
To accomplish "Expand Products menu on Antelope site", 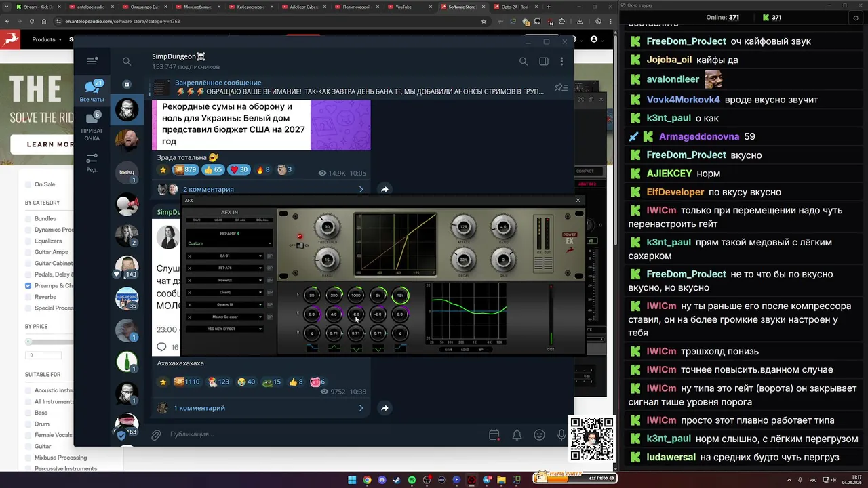I will click(47, 39).
